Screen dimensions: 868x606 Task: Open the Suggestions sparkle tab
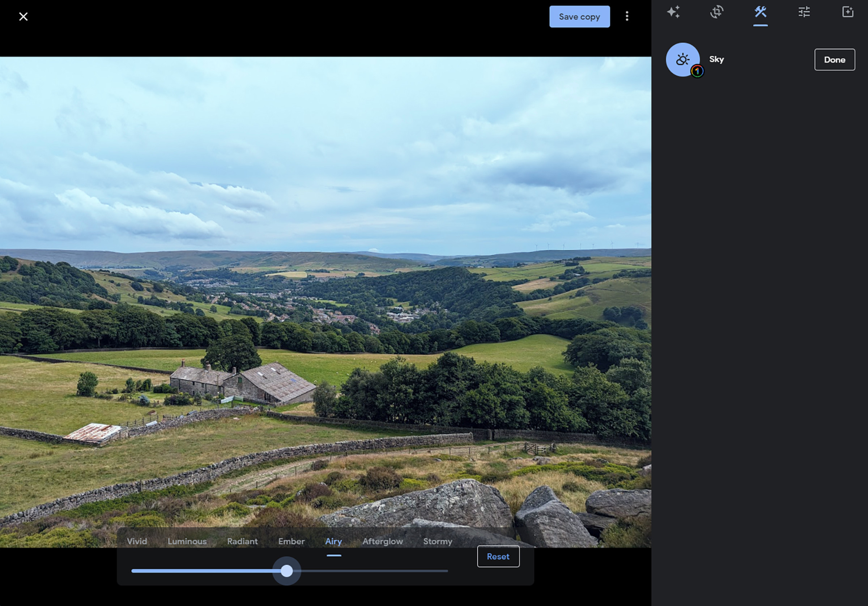tap(673, 12)
